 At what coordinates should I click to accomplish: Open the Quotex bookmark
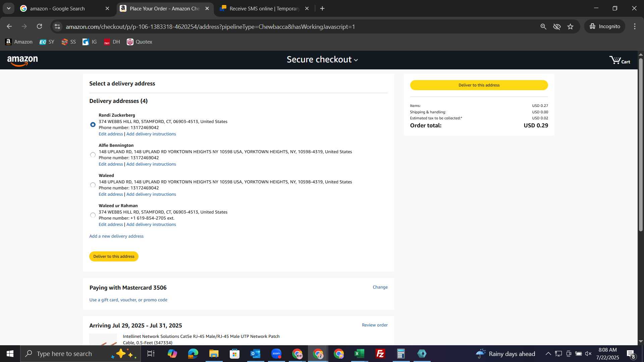click(140, 42)
